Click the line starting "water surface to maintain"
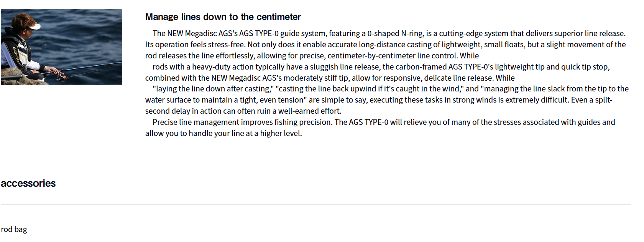This screenshot has height=242, width=644. [x=378, y=100]
